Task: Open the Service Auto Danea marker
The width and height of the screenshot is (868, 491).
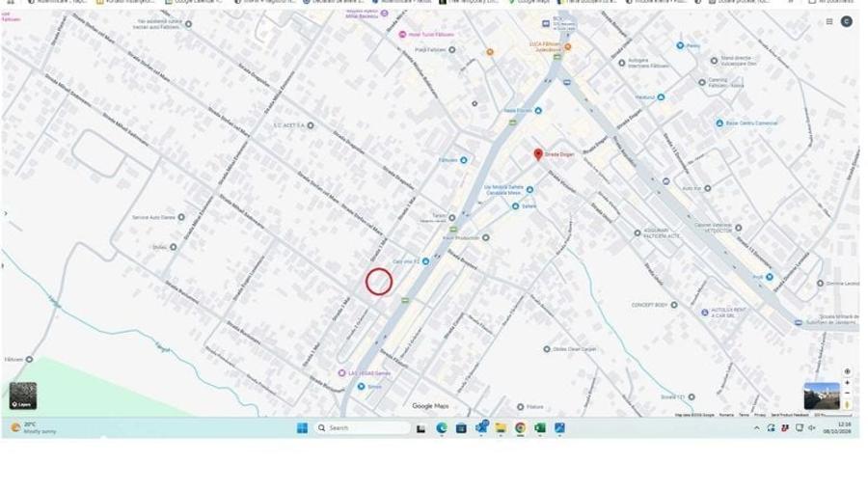Action: (x=181, y=217)
